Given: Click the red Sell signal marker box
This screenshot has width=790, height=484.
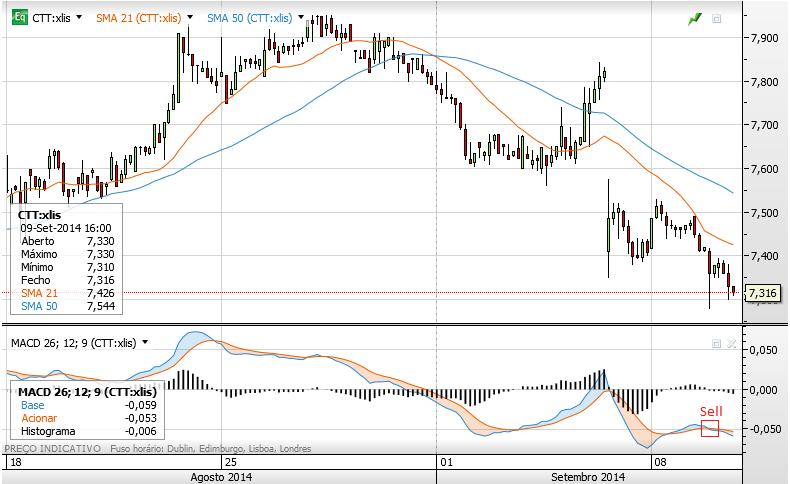Looking at the screenshot, I should 710,429.
